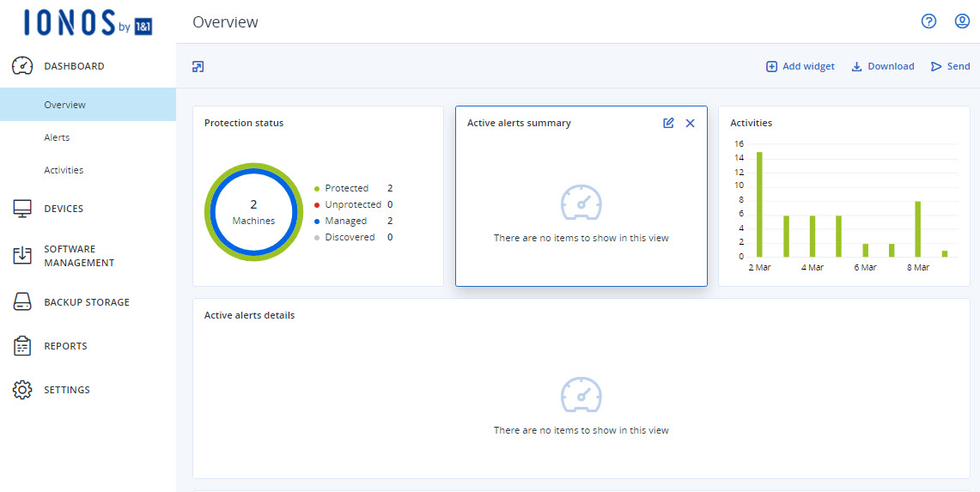
Task: Click the Software Management download icon
Action: (22, 256)
